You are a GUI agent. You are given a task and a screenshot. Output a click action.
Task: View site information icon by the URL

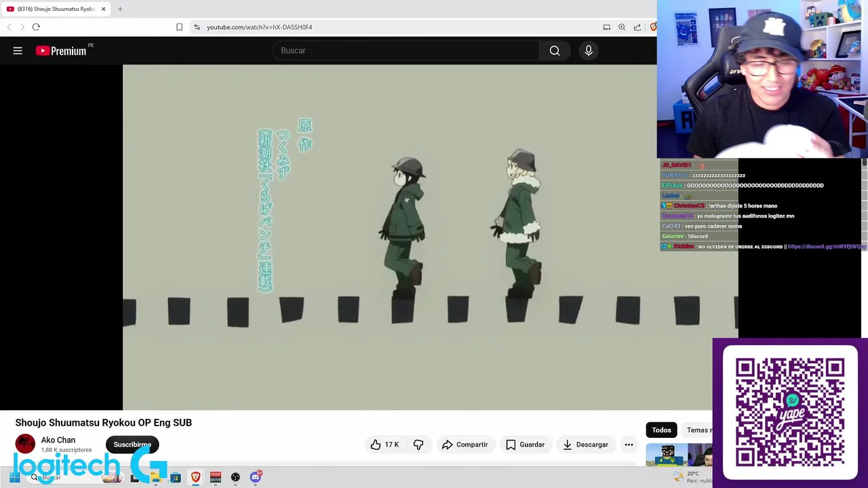[197, 27]
